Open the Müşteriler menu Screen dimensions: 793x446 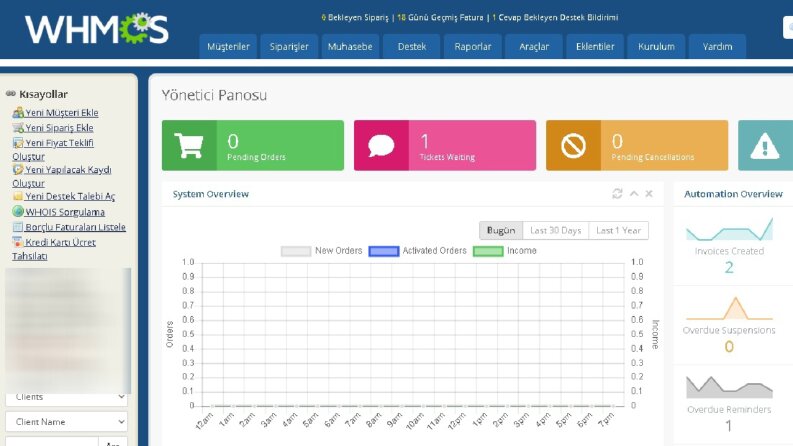(x=228, y=47)
